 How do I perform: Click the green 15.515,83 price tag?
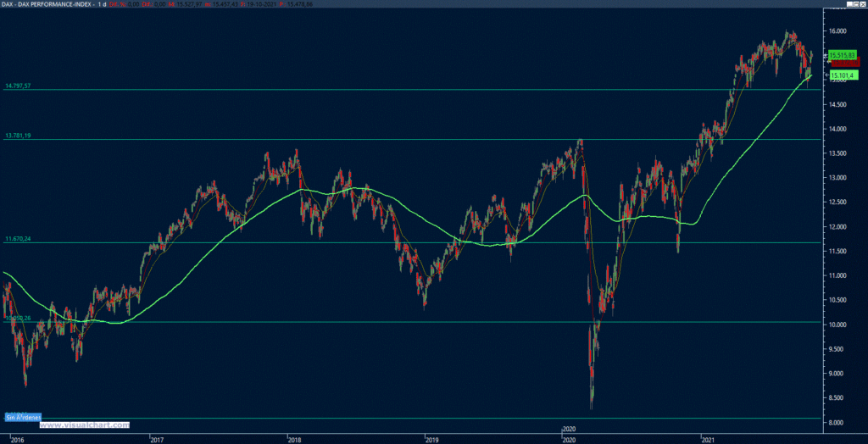843,55
